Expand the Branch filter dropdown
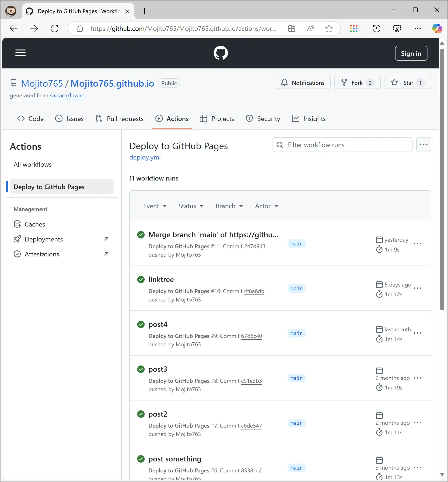This screenshot has width=448, height=482. click(x=229, y=206)
